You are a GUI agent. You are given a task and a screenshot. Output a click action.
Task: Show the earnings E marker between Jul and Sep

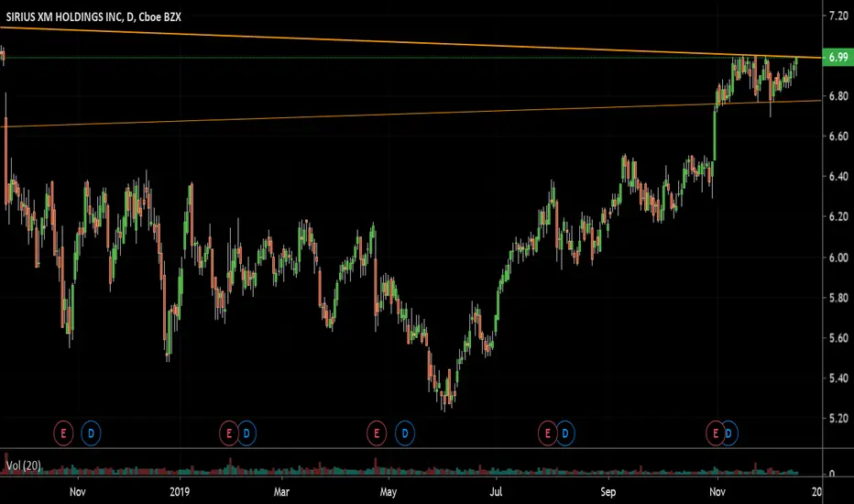[x=547, y=433]
